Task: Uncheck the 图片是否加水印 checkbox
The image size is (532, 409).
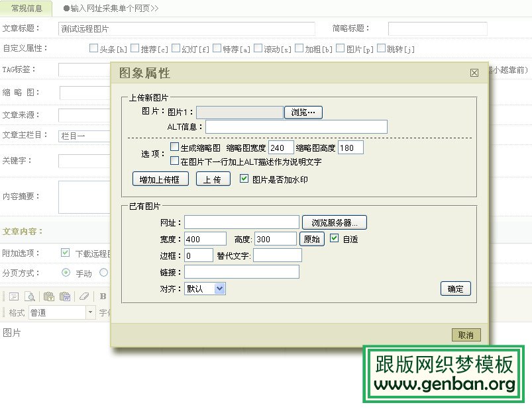Action: coord(244,179)
